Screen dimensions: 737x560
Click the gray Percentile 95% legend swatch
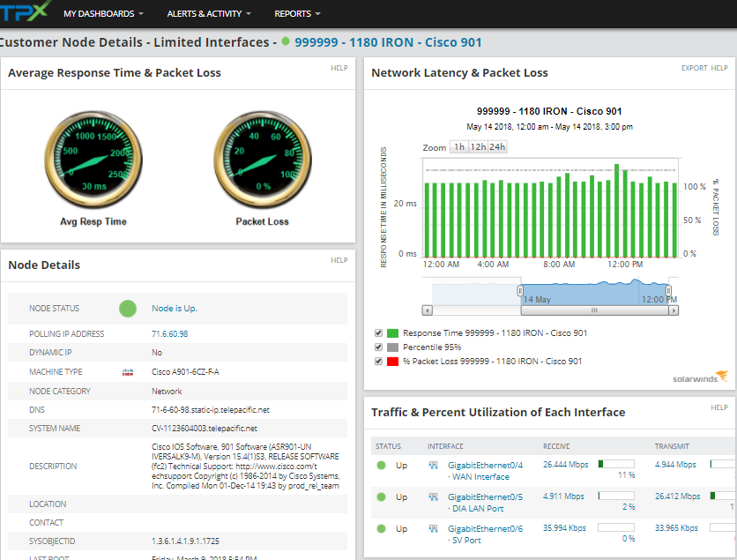[392, 347]
